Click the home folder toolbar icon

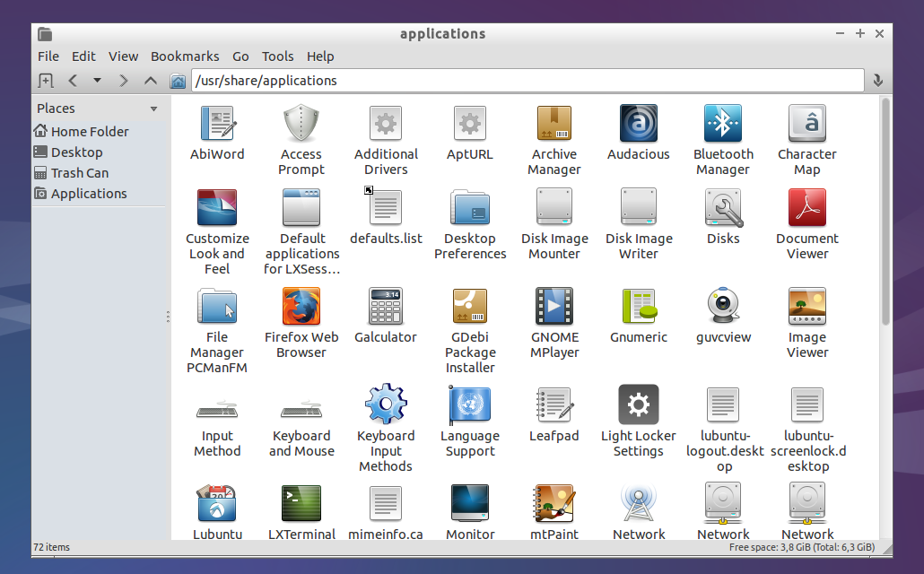178,81
